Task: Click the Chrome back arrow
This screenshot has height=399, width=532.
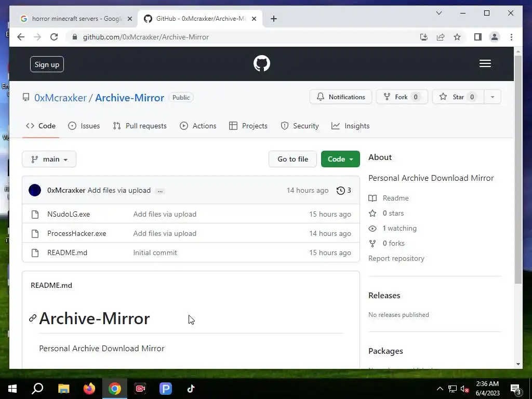Action: coord(21,37)
